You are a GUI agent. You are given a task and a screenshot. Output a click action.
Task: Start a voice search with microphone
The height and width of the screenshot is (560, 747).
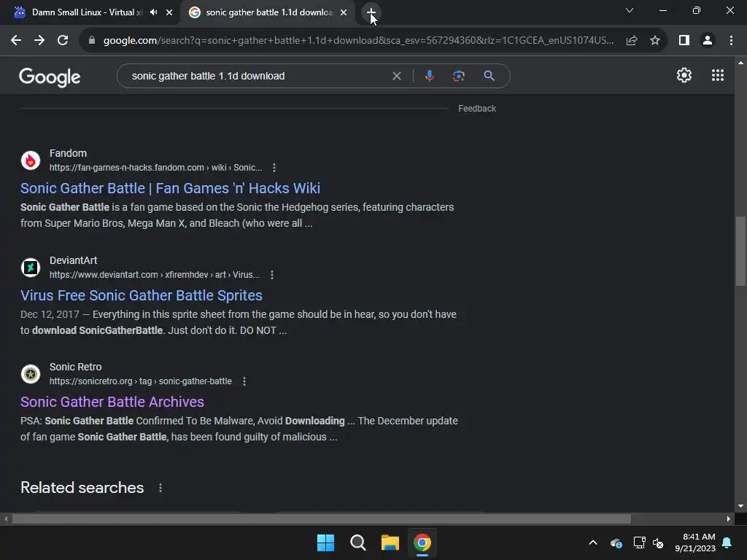click(429, 76)
